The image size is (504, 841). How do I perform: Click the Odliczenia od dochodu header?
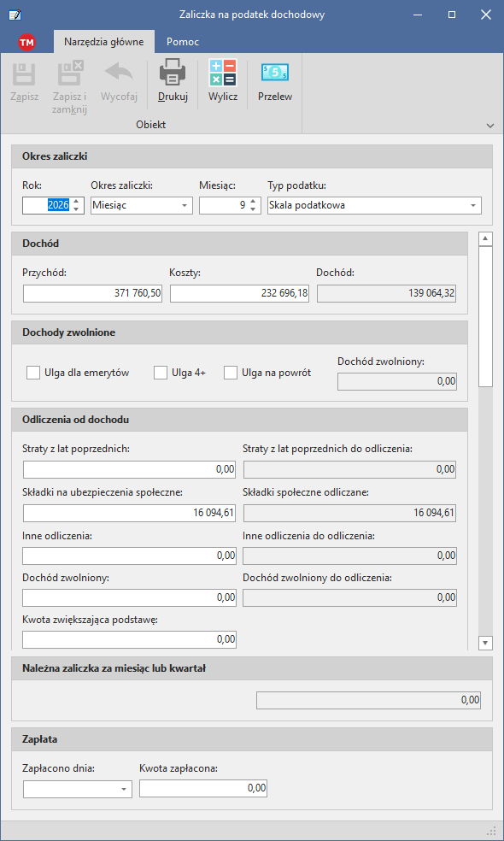coord(240,420)
